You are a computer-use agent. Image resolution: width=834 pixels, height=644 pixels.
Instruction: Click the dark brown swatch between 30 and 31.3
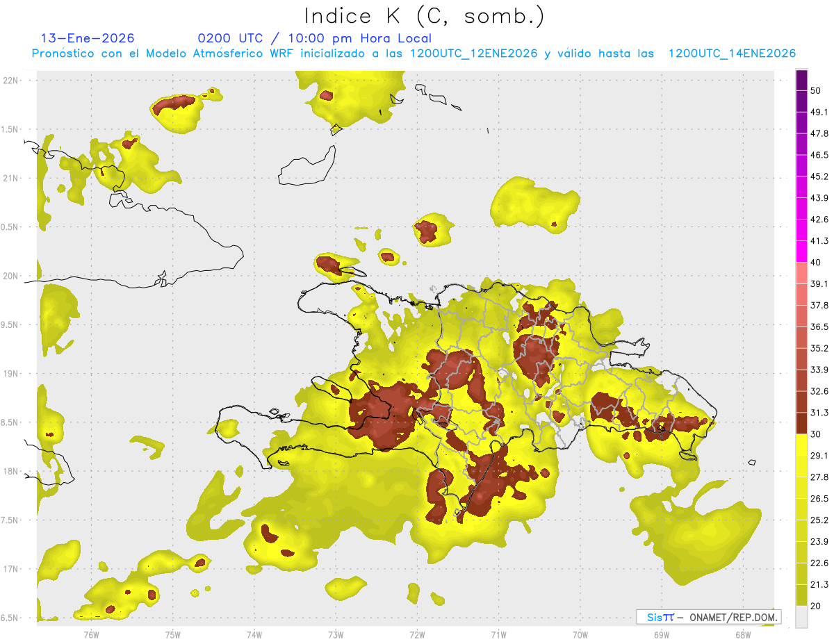801,423
